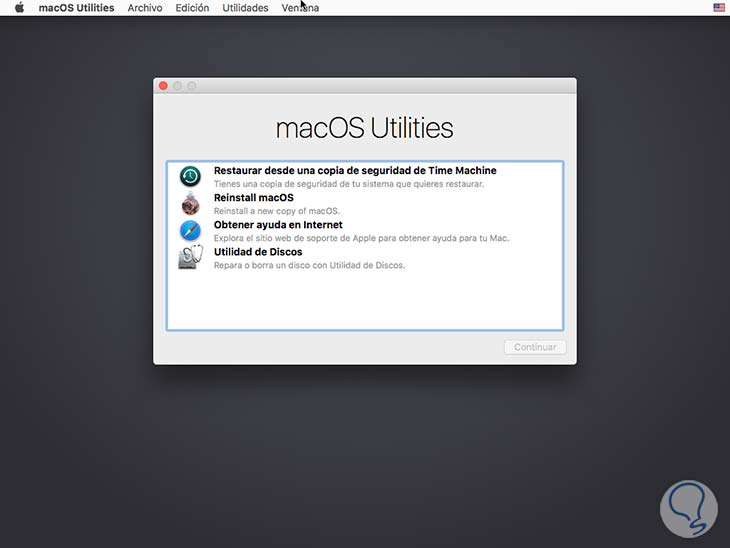
Task: Click the Continuar button
Action: (x=535, y=347)
